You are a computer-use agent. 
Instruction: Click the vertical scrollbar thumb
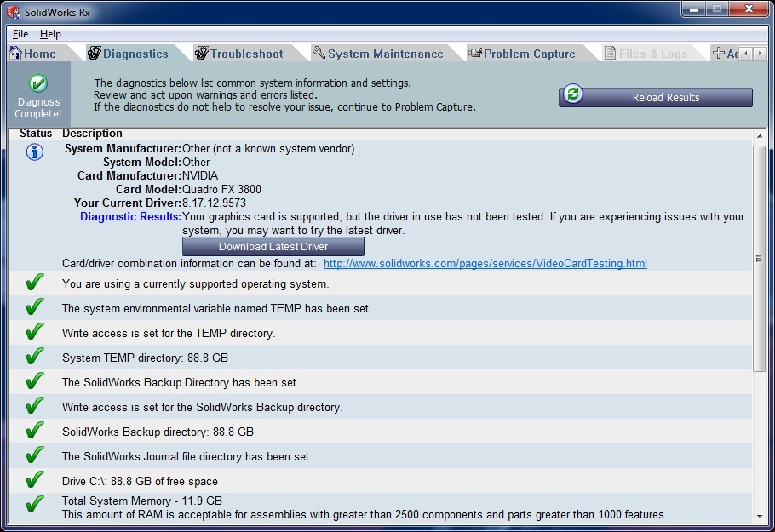click(x=760, y=259)
